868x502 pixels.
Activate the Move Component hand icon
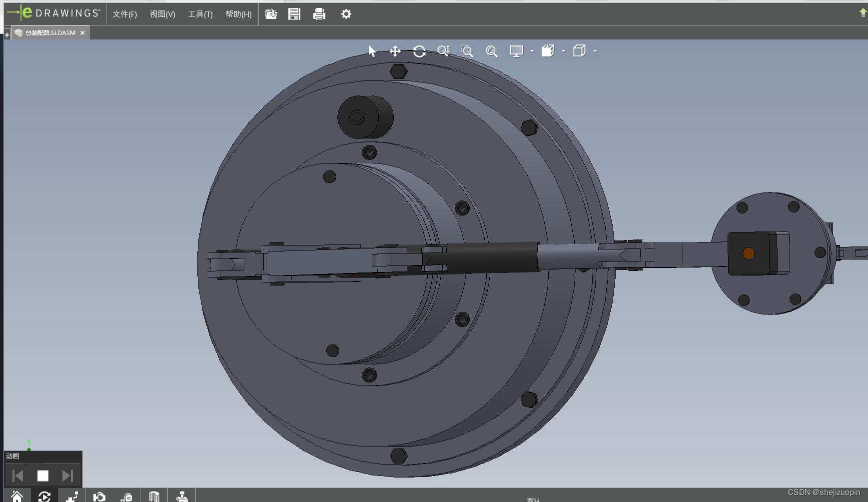click(99, 496)
